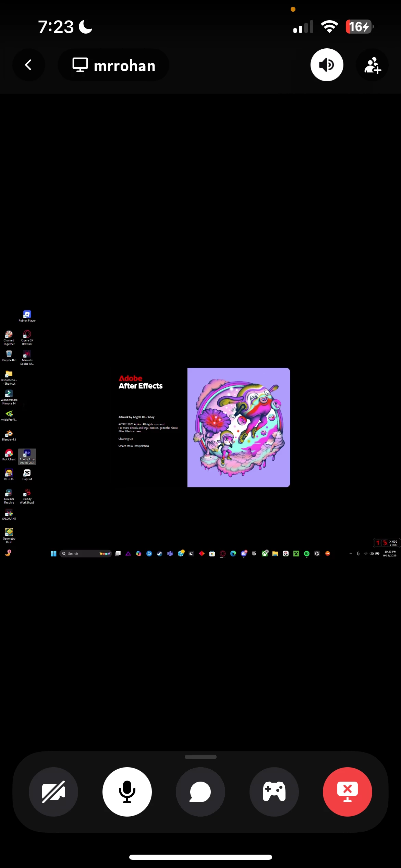Select the Riot Client desktop shortcut
This screenshot has width=401, height=868.
tap(9, 455)
